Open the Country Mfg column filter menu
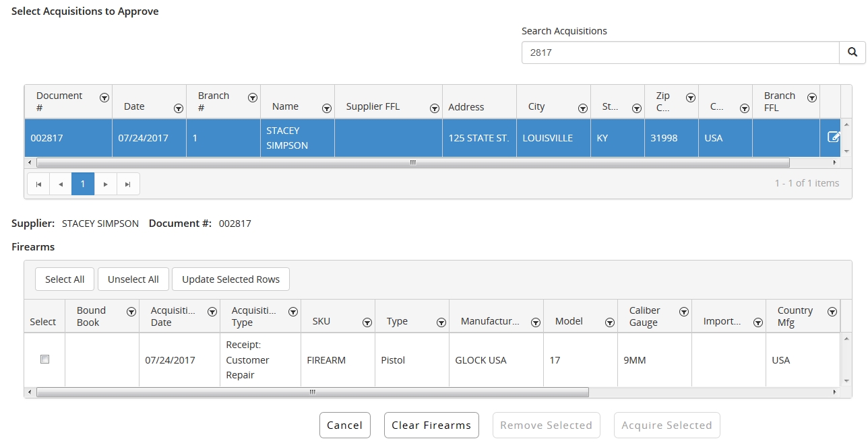Viewport: 868px width, 443px height. coord(832,312)
